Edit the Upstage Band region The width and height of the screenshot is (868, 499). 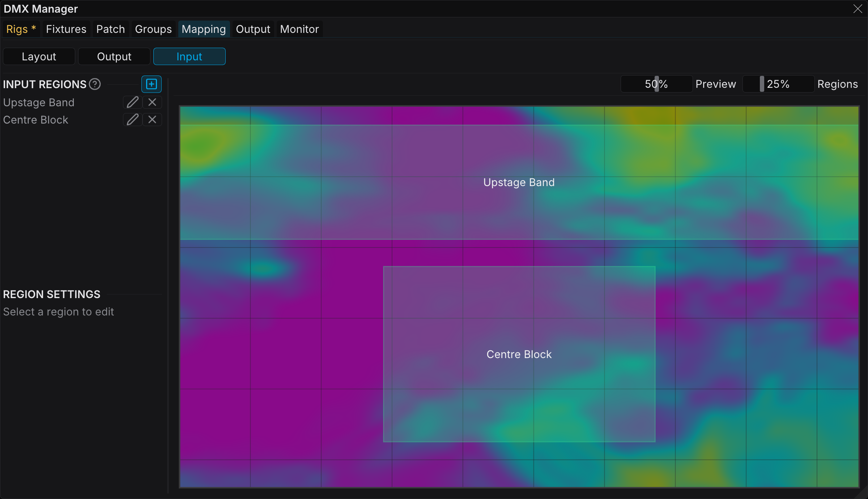(132, 102)
